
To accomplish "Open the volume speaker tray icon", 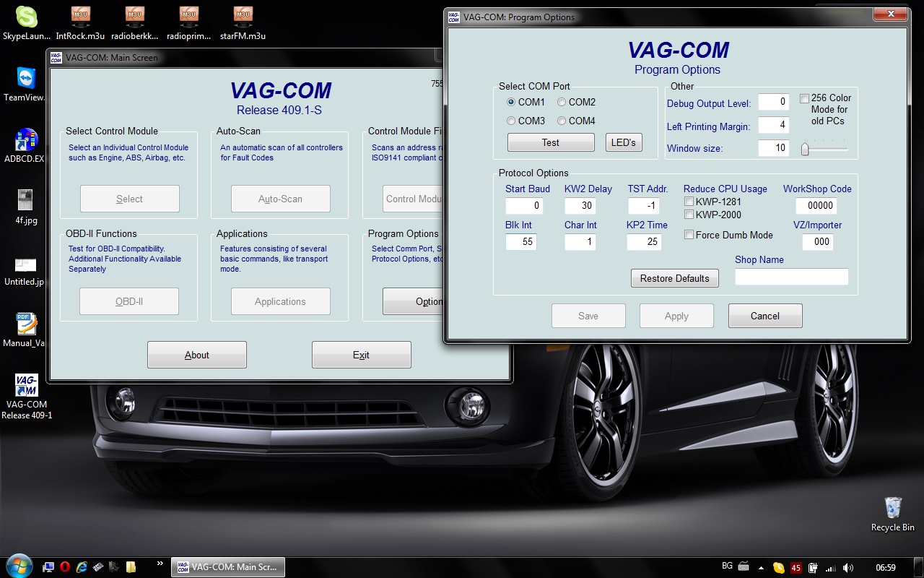I will click(x=848, y=568).
